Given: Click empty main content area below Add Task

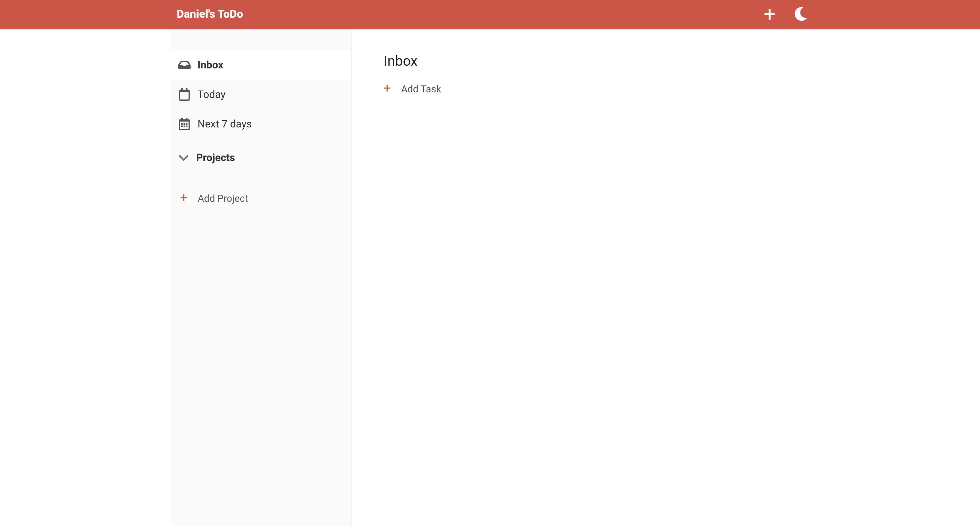Looking at the screenshot, I should (647, 285).
